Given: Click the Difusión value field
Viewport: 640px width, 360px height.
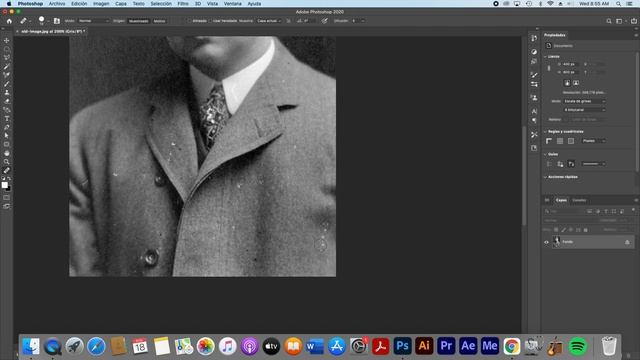Looking at the screenshot, I should tap(355, 21).
